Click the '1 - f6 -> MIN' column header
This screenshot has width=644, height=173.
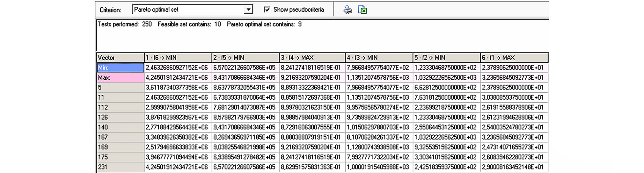click(178, 58)
